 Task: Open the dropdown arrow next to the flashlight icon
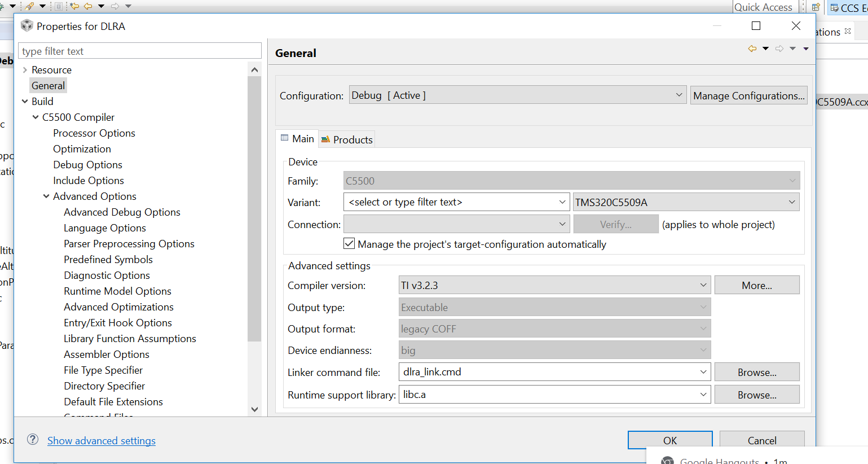click(x=42, y=6)
